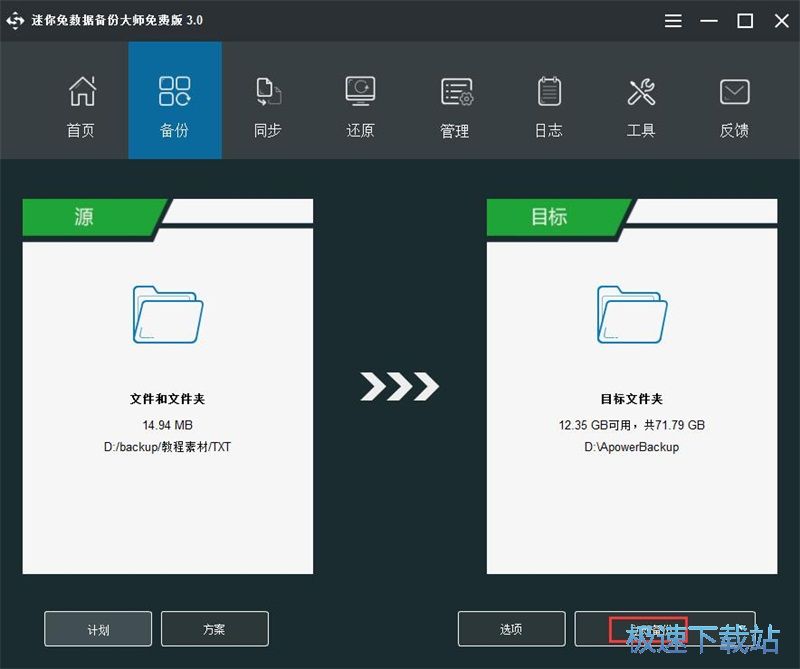The image size is (800, 669).
Task: Close the backup application window
Action: 781,21
